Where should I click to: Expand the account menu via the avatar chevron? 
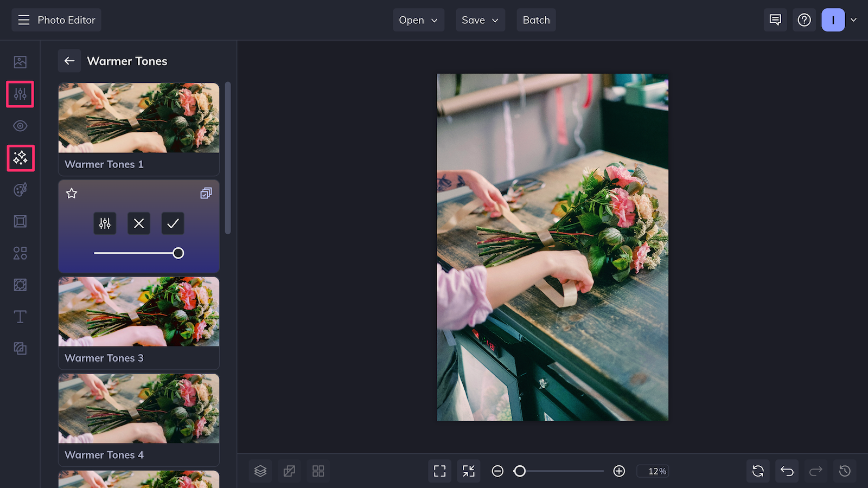coord(854,20)
